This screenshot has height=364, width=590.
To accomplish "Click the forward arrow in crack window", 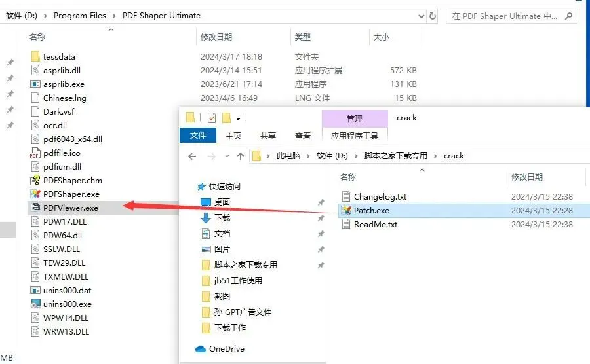I will click(212, 156).
